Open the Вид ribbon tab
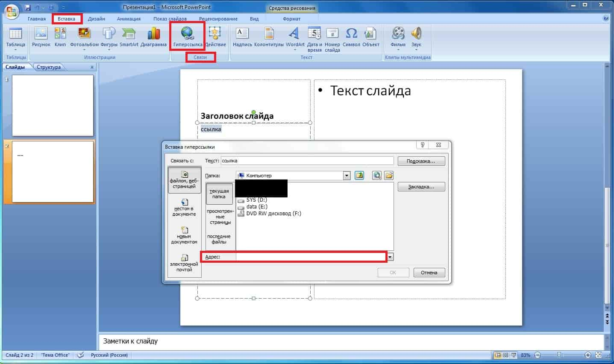Viewport: 614px width, 364px height. [x=254, y=19]
